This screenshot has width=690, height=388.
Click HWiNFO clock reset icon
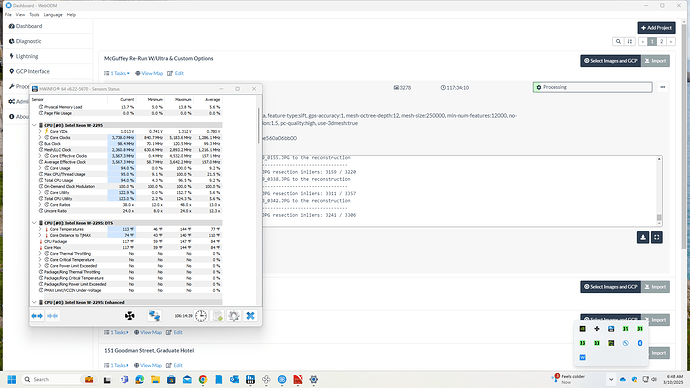tap(201, 316)
